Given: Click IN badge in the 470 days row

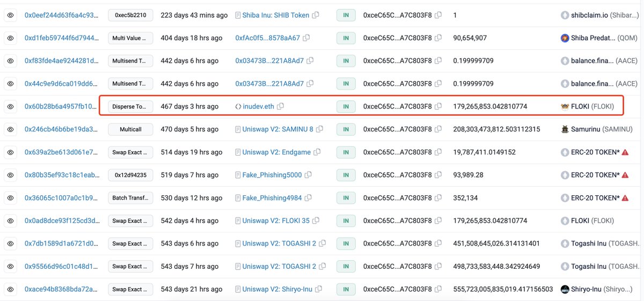Looking at the screenshot, I should pyautogui.click(x=346, y=129).
